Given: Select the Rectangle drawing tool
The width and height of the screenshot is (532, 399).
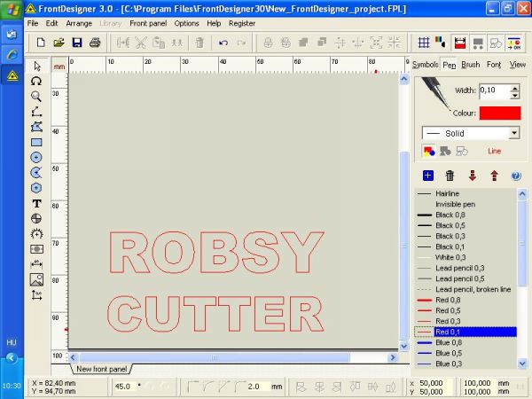Looking at the screenshot, I should [36, 142].
